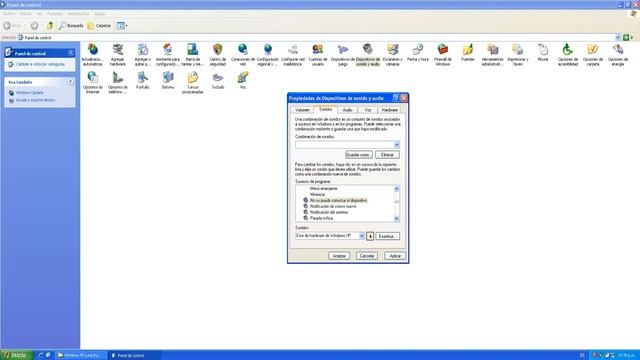Open Opciones de teléfono y módem icon
The height and width of the screenshot is (360, 640).
coord(118,82)
